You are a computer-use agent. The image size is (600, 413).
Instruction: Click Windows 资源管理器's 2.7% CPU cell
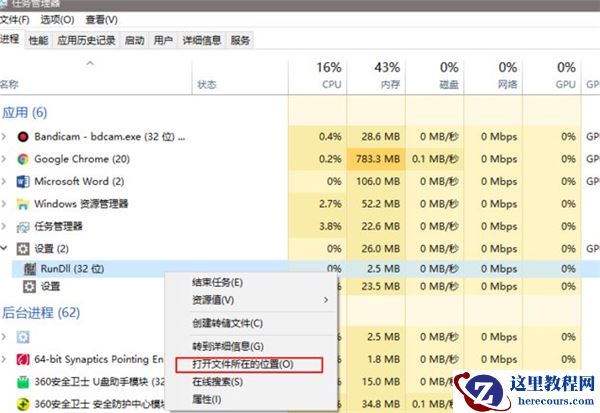318,204
